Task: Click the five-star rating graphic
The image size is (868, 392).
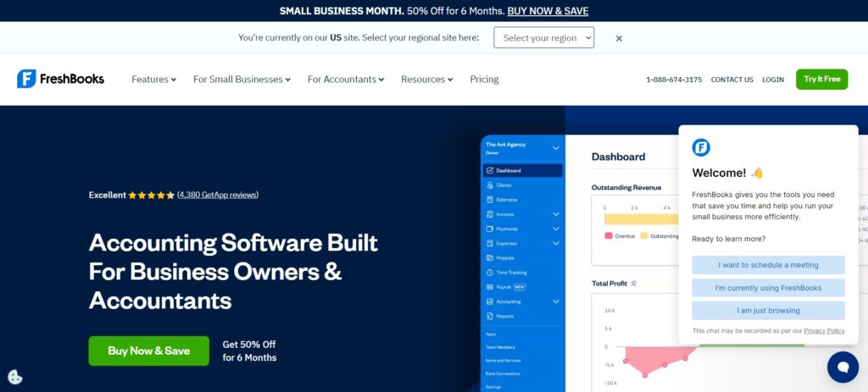Action: click(x=151, y=196)
